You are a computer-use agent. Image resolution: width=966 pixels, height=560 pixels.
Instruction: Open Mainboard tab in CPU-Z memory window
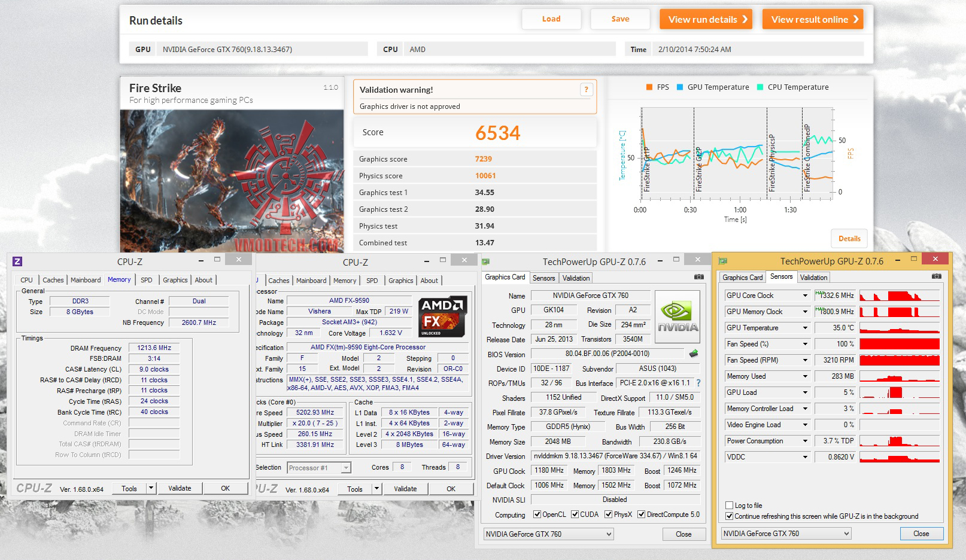click(x=86, y=280)
